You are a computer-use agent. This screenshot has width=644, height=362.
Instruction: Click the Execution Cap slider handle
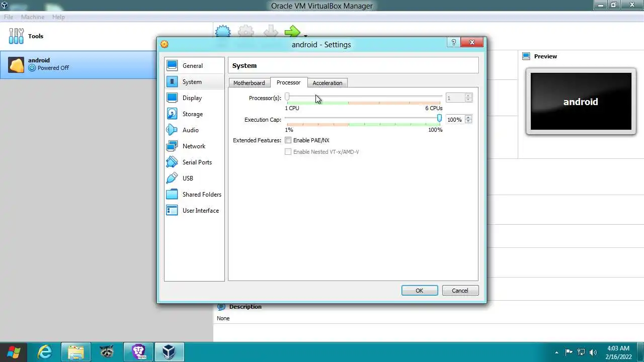tap(439, 118)
